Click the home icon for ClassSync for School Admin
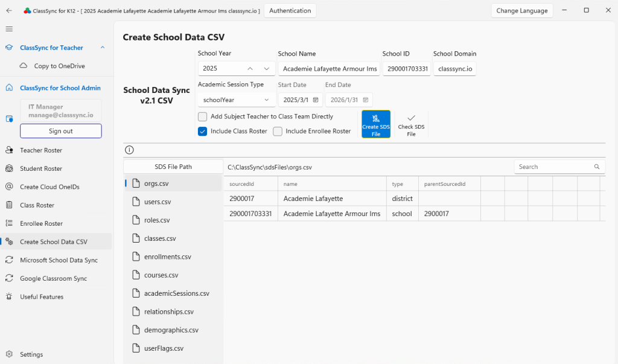This screenshot has height=364, width=618. (x=9, y=88)
